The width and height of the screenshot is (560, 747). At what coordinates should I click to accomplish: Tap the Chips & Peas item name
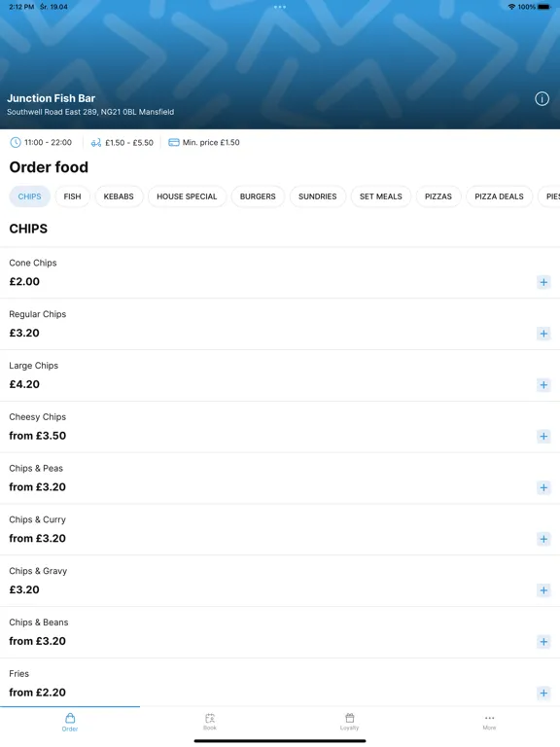tap(36, 468)
